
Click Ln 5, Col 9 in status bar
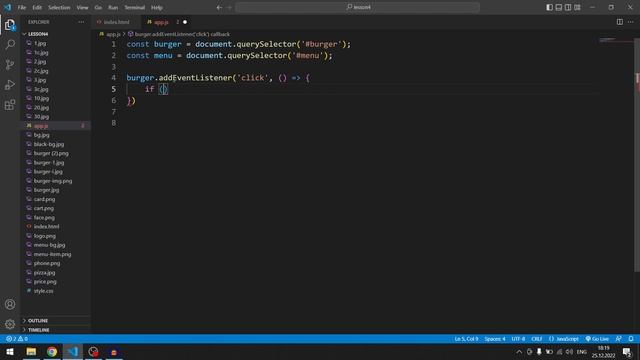[466, 339]
